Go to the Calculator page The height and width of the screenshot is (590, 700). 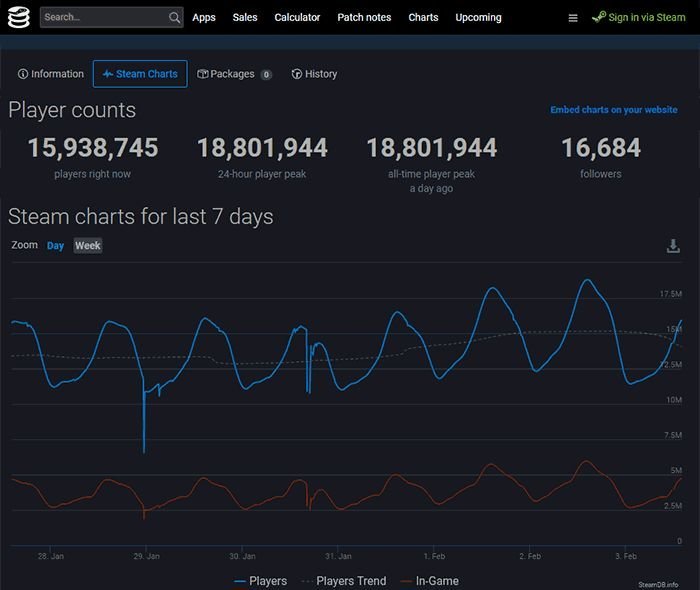[297, 17]
